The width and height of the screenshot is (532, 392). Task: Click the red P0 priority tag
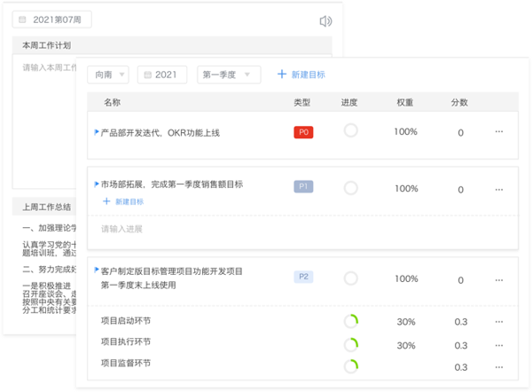click(x=303, y=132)
